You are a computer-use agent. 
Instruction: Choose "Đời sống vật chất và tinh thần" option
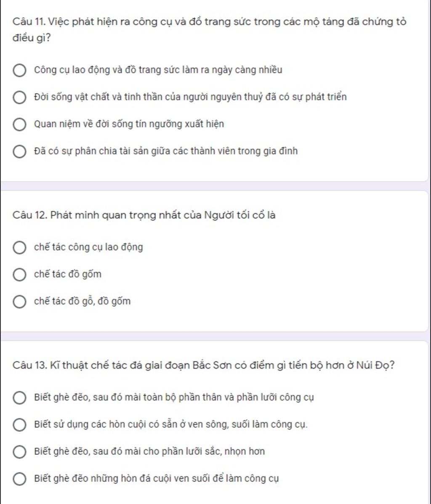coord(19,98)
